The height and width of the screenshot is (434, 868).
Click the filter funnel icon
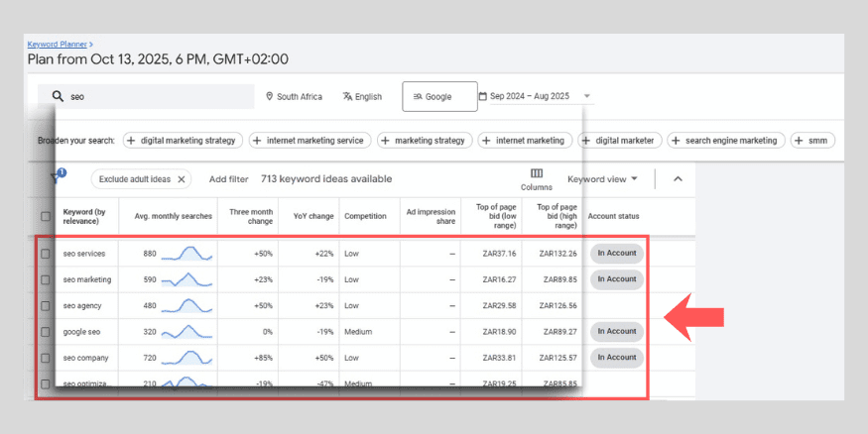click(x=56, y=178)
